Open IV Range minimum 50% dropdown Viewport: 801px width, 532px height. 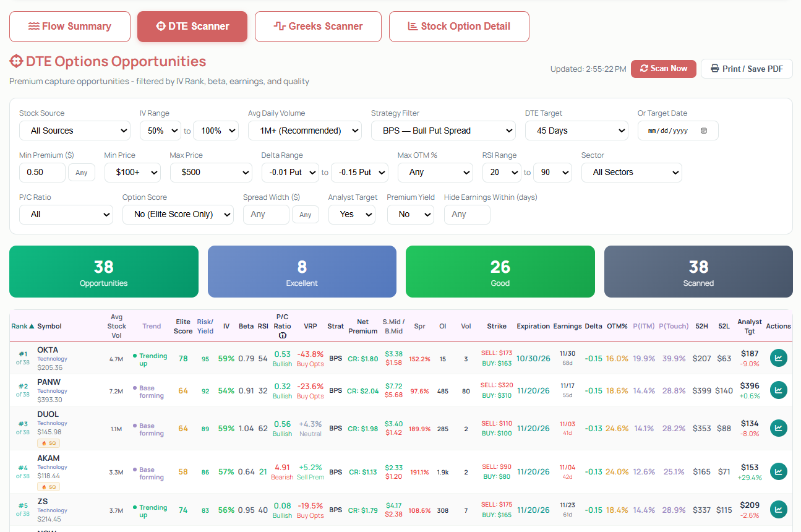[x=160, y=131]
